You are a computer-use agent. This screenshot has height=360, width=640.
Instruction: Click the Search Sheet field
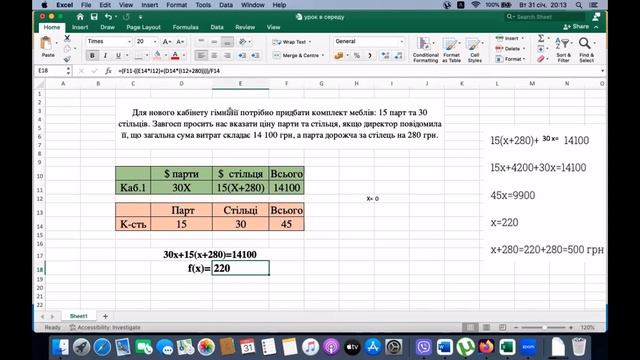pos(545,17)
